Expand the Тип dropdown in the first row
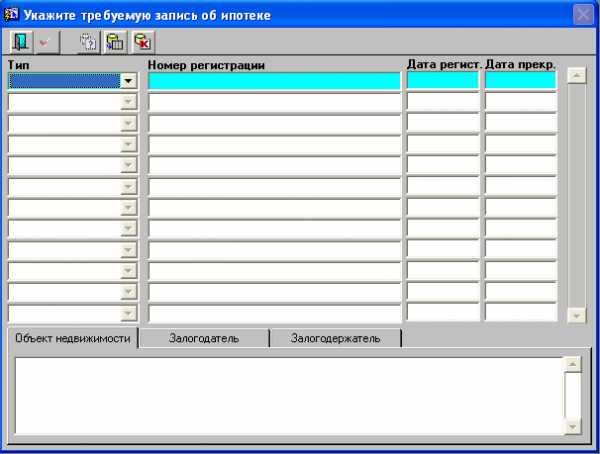Image resolution: width=600 pixels, height=454 pixels. pyautogui.click(x=128, y=81)
